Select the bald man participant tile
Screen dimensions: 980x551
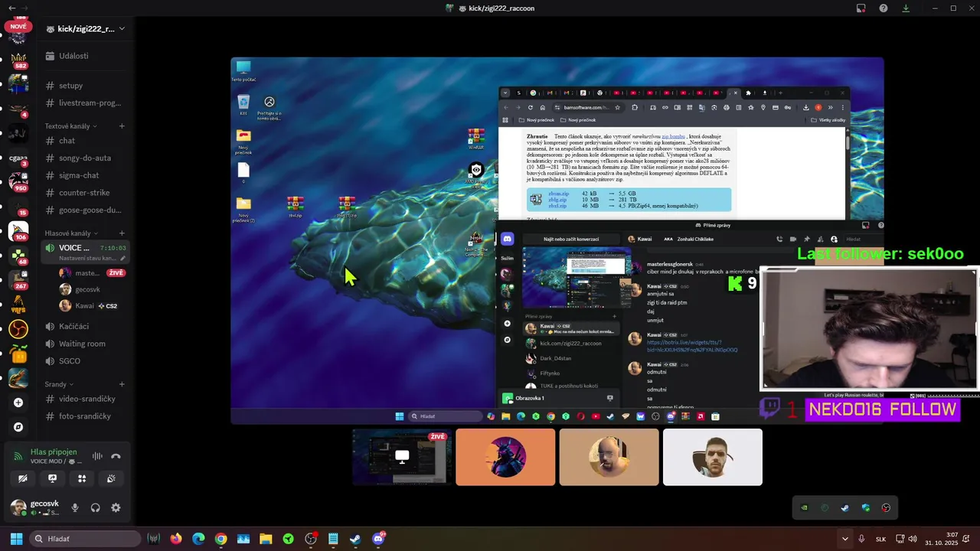pos(609,457)
